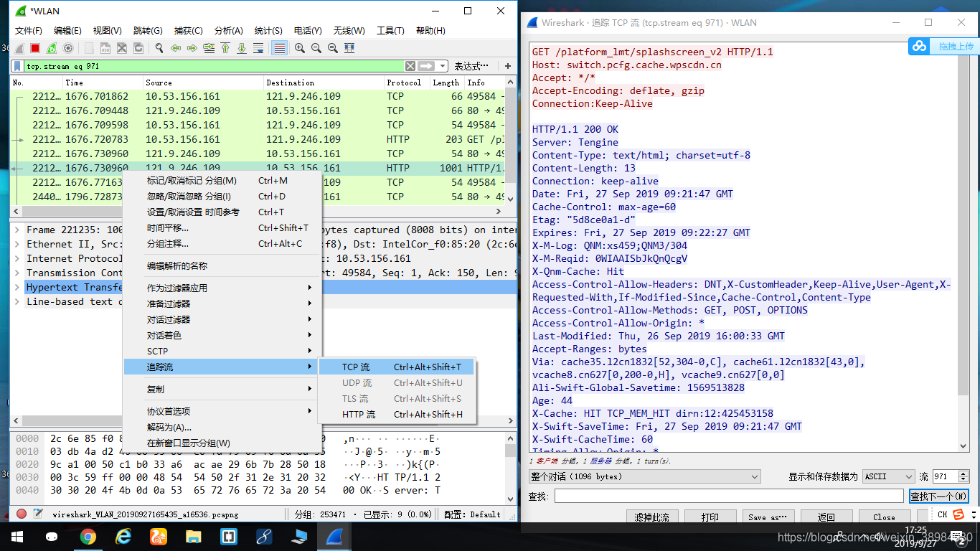
Task: Jump to last packet icon
Action: 242,48
